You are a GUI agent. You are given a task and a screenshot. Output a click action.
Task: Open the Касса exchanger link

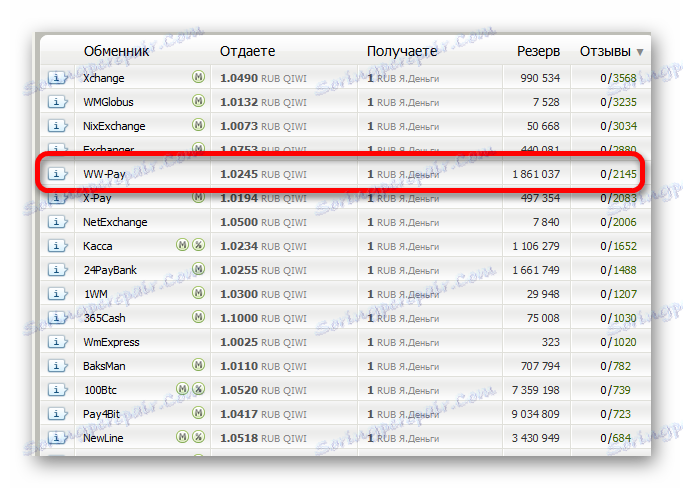point(98,246)
